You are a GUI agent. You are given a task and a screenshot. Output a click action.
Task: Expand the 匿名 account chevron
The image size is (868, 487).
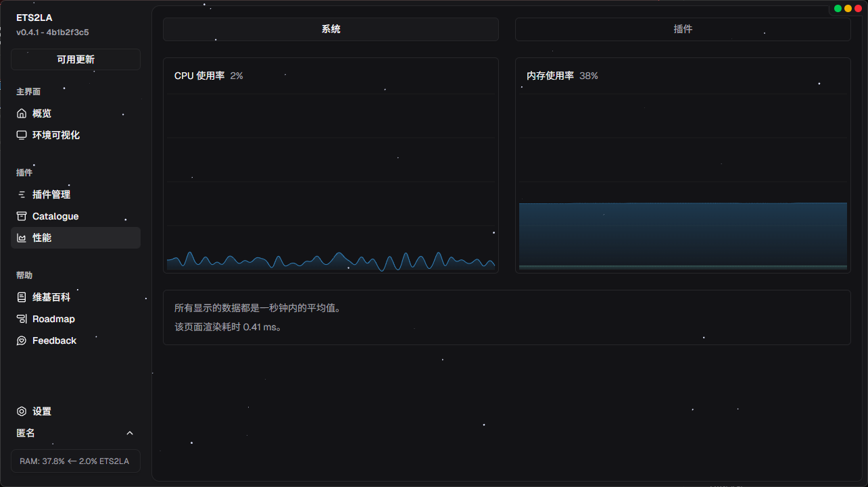tap(130, 433)
